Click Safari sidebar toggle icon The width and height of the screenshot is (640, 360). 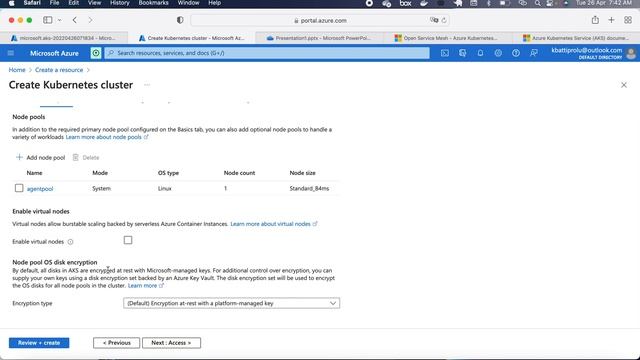tap(48, 20)
